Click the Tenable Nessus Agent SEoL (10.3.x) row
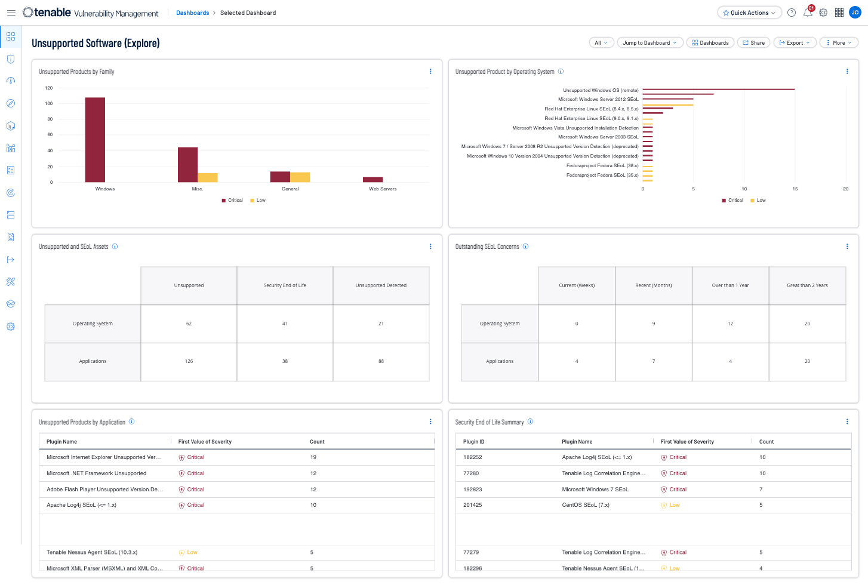The height and width of the screenshot is (588, 868). click(x=237, y=552)
